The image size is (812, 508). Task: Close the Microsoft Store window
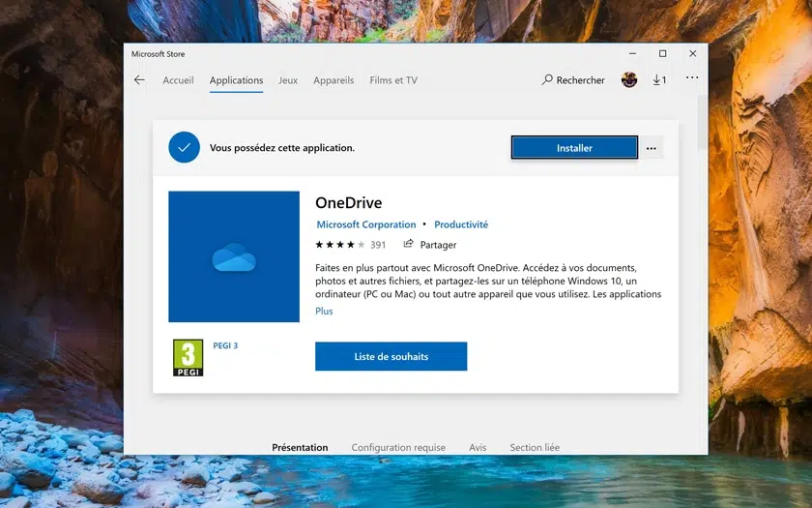point(693,53)
